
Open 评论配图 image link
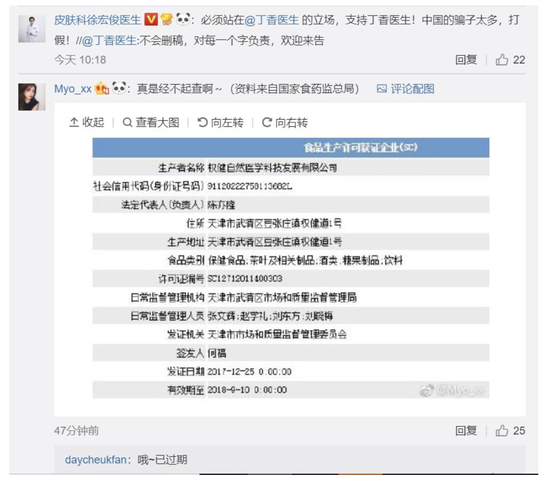(x=405, y=89)
